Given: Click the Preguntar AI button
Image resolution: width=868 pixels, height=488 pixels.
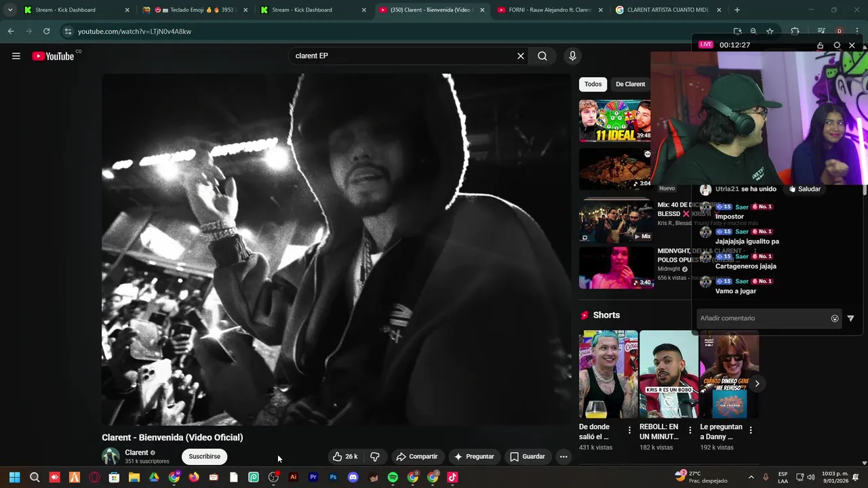Looking at the screenshot, I should pos(474,457).
